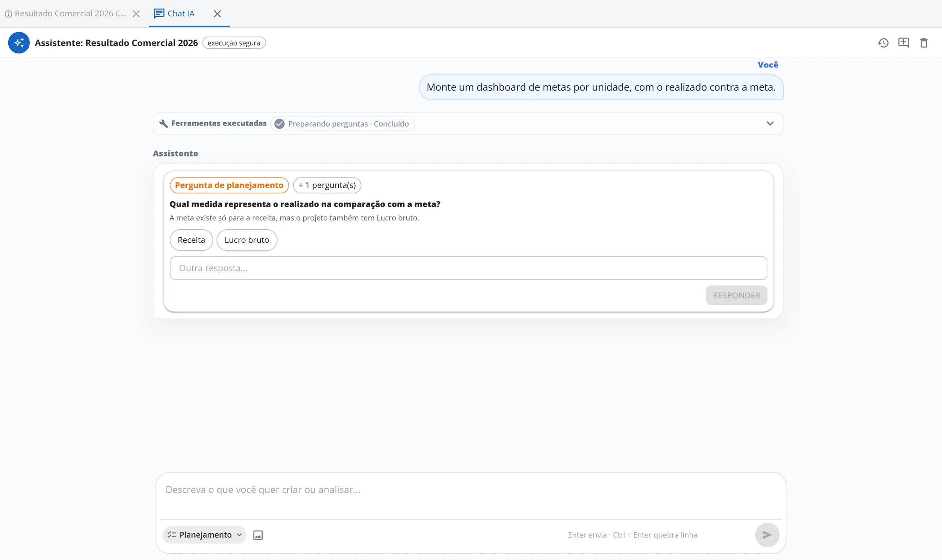Close the Resultado Comercial 2026 tab
Image resolution: width=942 pixels, height=560 pixels.
click(136, 14)
